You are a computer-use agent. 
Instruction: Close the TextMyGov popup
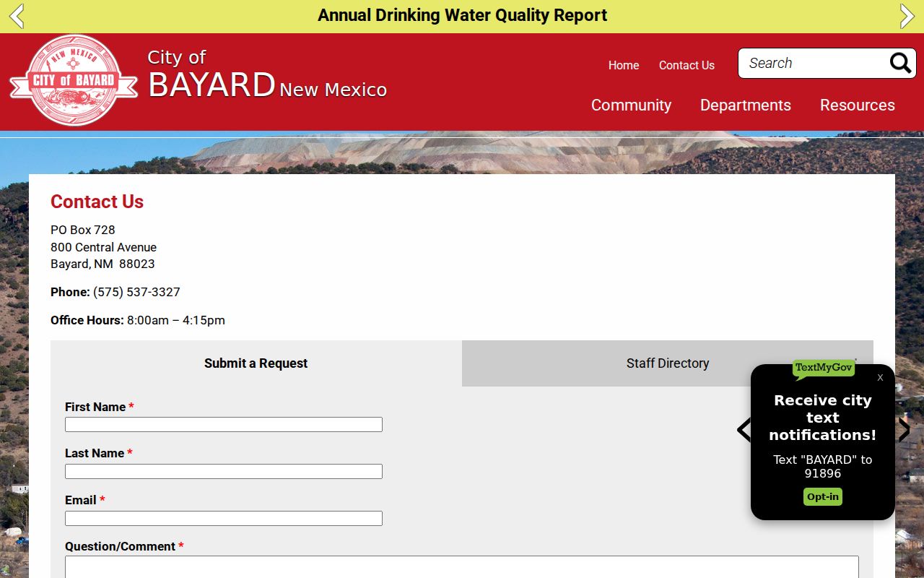point(880,377)
